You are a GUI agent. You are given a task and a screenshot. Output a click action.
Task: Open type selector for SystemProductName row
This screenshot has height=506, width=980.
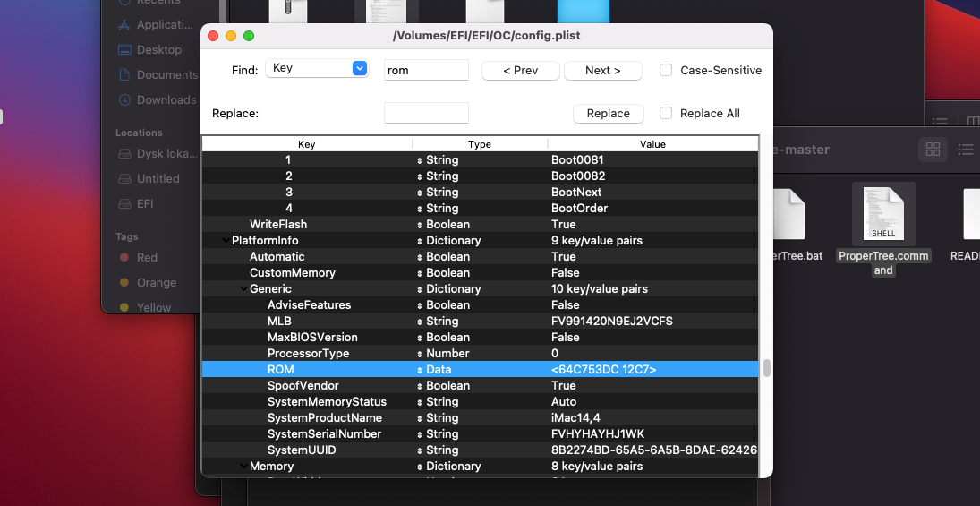[x=420, y=418]
